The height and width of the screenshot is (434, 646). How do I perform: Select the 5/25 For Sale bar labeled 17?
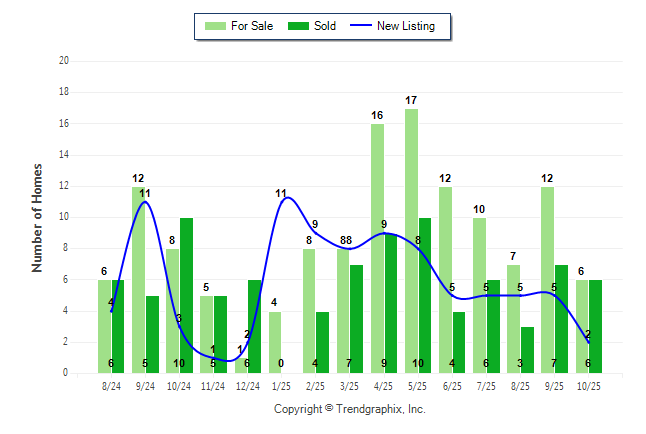pos(411,240)
